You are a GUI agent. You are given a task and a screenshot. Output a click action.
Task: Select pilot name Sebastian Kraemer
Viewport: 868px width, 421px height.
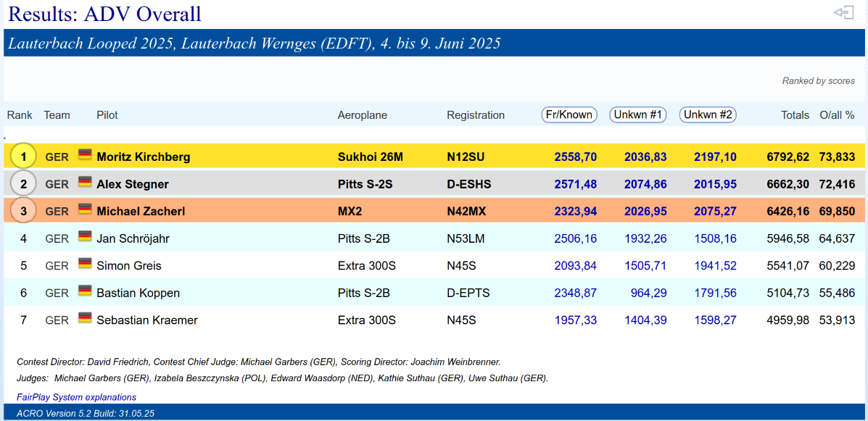pos(146,320)
